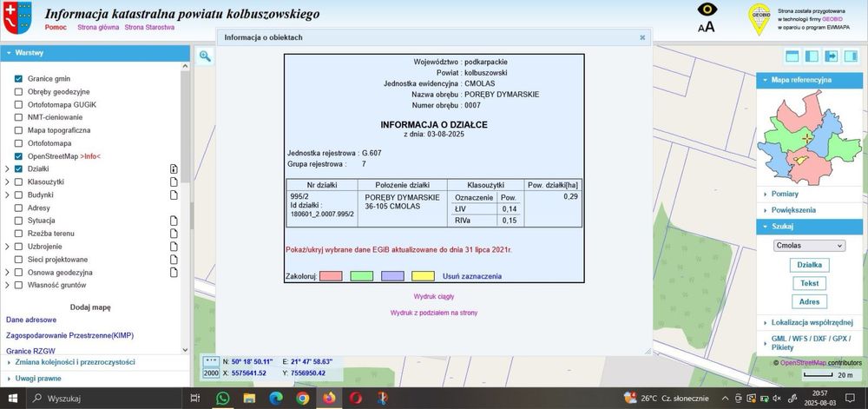Switch coordinate format with degrees button
868x409 pixels.
pos(211,361)
